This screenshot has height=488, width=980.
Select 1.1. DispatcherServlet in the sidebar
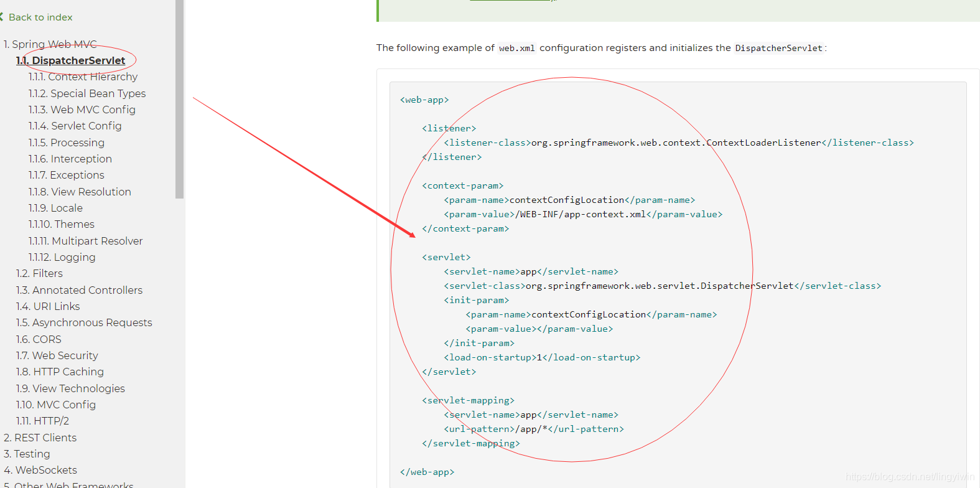click(x=71, y=60)
